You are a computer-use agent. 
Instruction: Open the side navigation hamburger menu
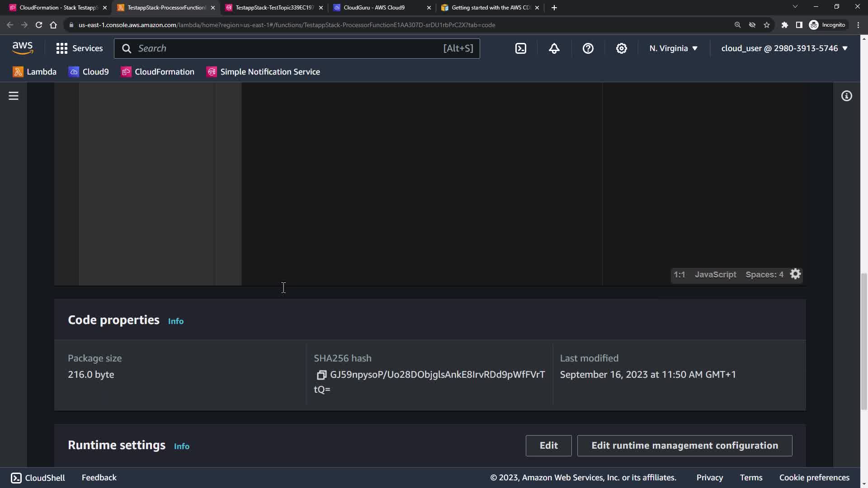click(x=14, y=96)
